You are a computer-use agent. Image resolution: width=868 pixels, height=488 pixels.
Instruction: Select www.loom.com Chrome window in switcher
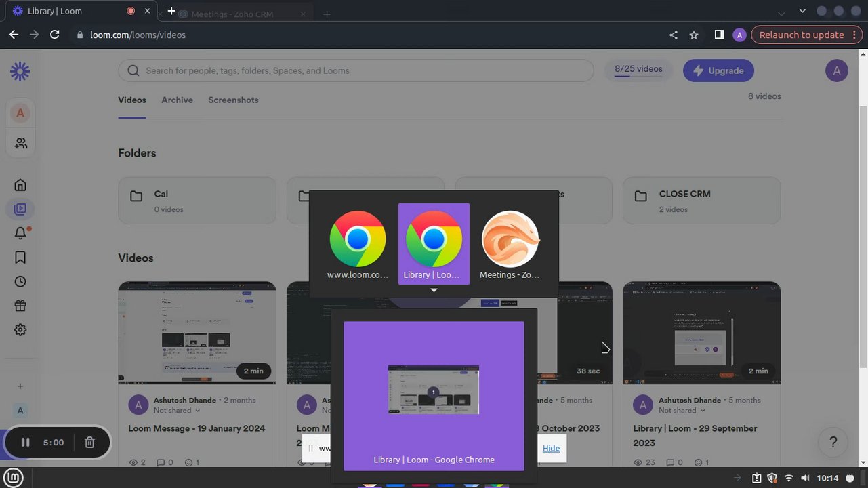point(358,244)
